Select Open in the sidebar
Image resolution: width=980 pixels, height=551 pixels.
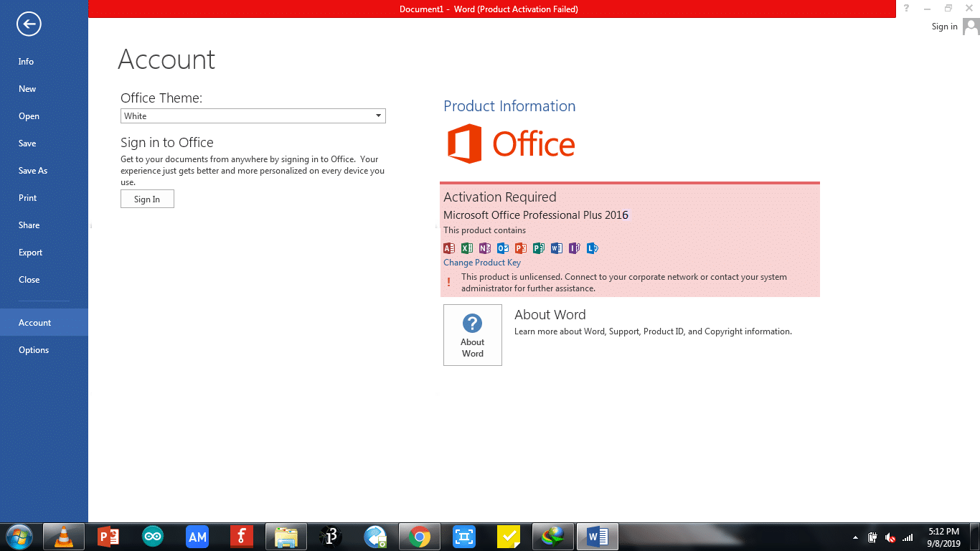pyautogui.click(x=44, y=116)
